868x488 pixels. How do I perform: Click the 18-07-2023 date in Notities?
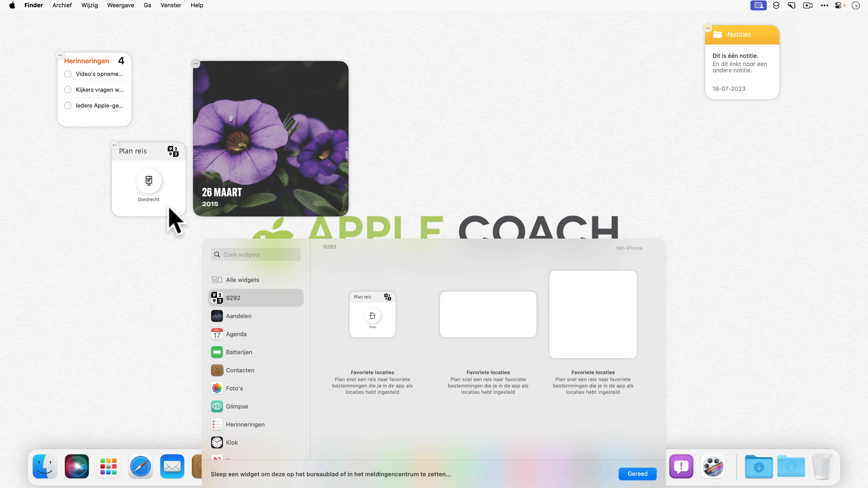coord(729,89)
